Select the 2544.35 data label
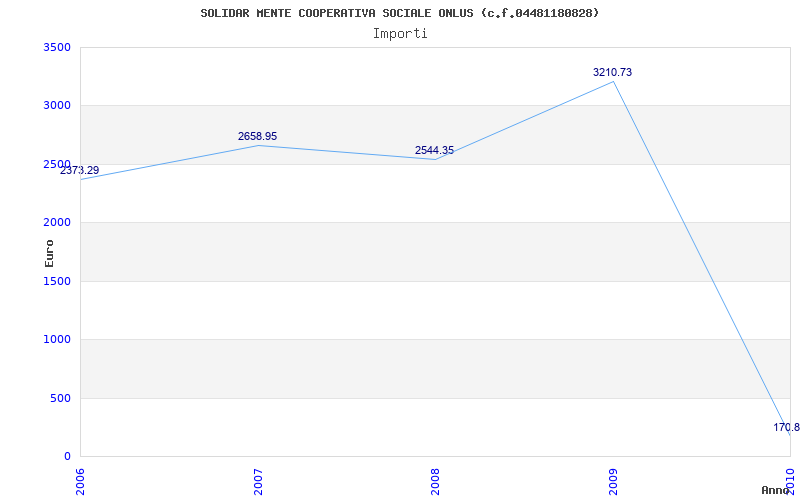The image size is (800, 500). pyautogui.click(x=434, y=150)
